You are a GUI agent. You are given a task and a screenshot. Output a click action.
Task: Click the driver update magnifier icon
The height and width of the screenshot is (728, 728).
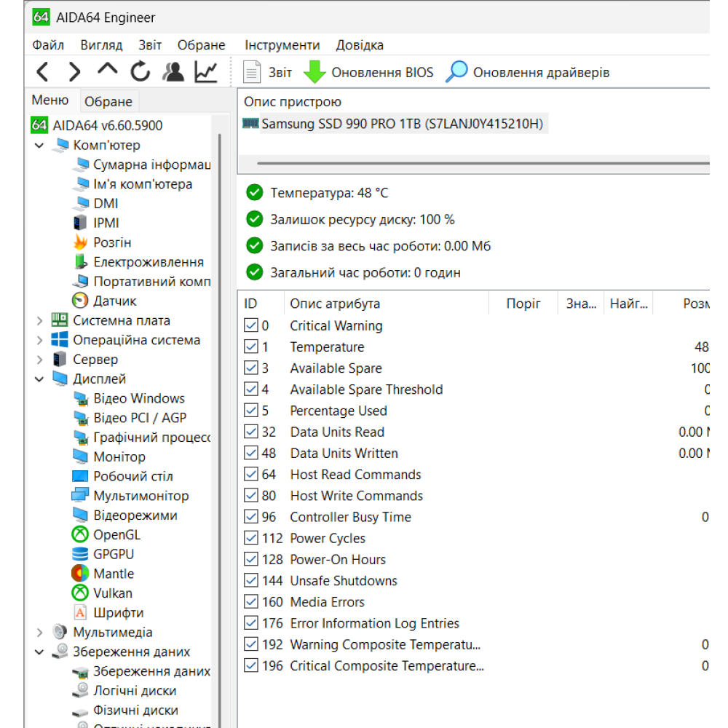point(456,72)
